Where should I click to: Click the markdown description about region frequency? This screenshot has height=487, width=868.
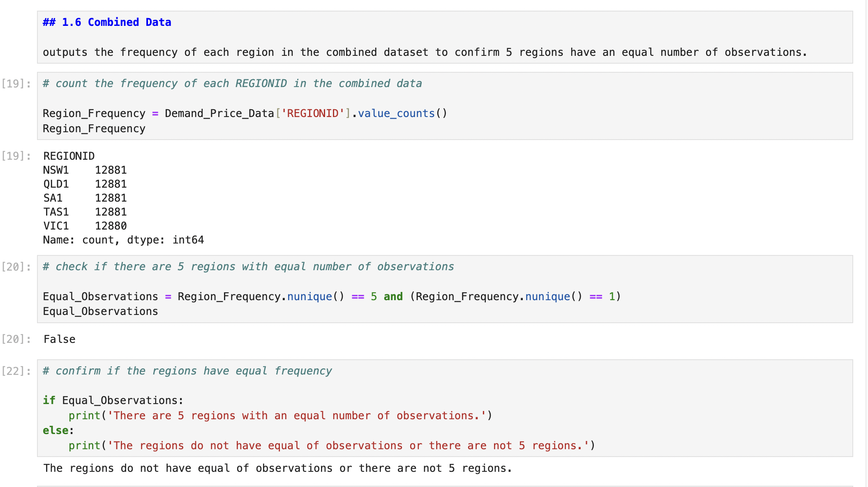click(425, 53)
